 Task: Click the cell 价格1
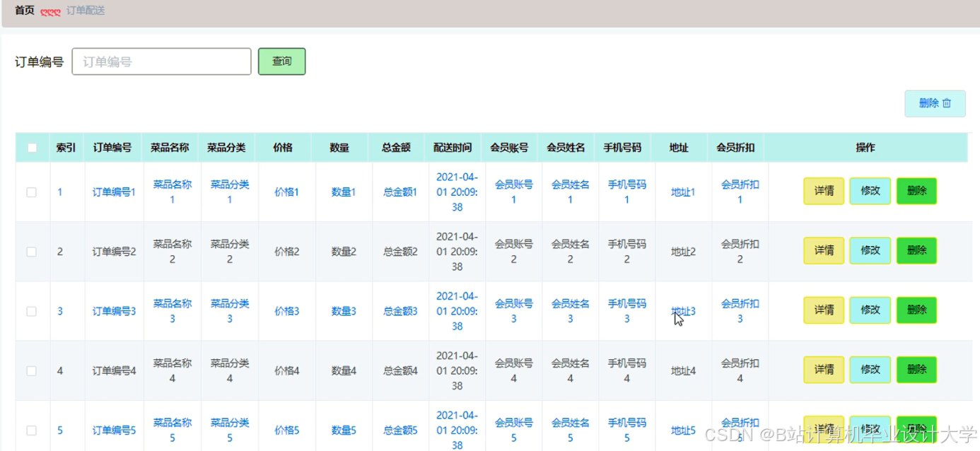pos(287,192)
